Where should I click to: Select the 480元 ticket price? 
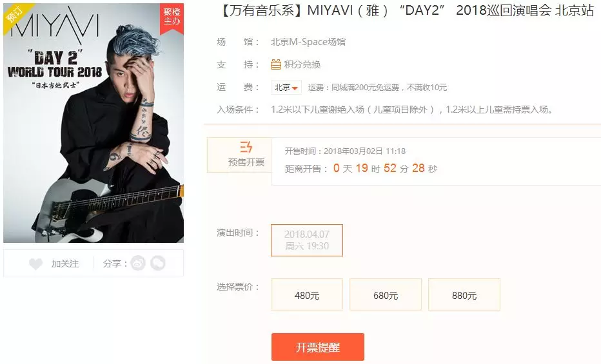pyautogui.click(x=307, y=294)
